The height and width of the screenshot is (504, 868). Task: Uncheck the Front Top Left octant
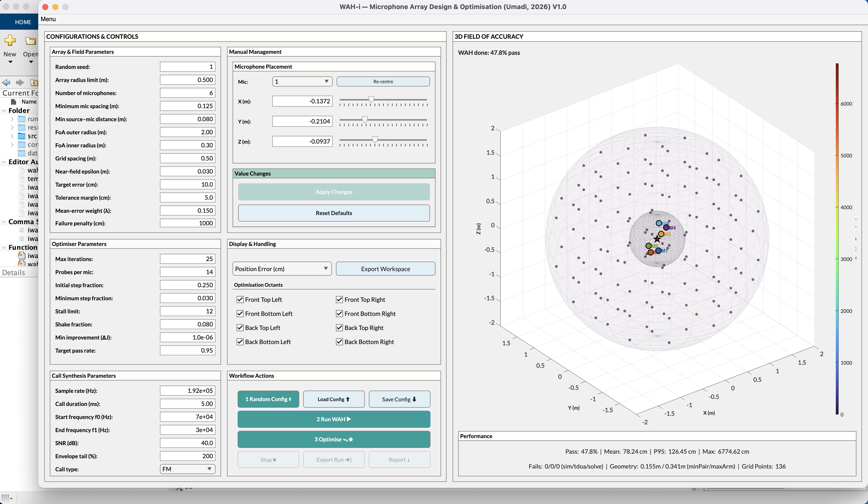tap(240, 299)
